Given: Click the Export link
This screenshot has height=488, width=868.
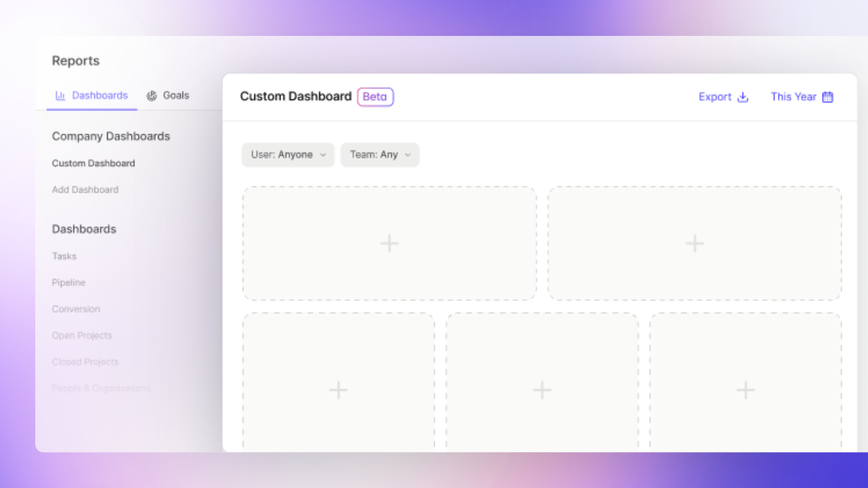Looking at the screenshot, I should coord(715,97).
